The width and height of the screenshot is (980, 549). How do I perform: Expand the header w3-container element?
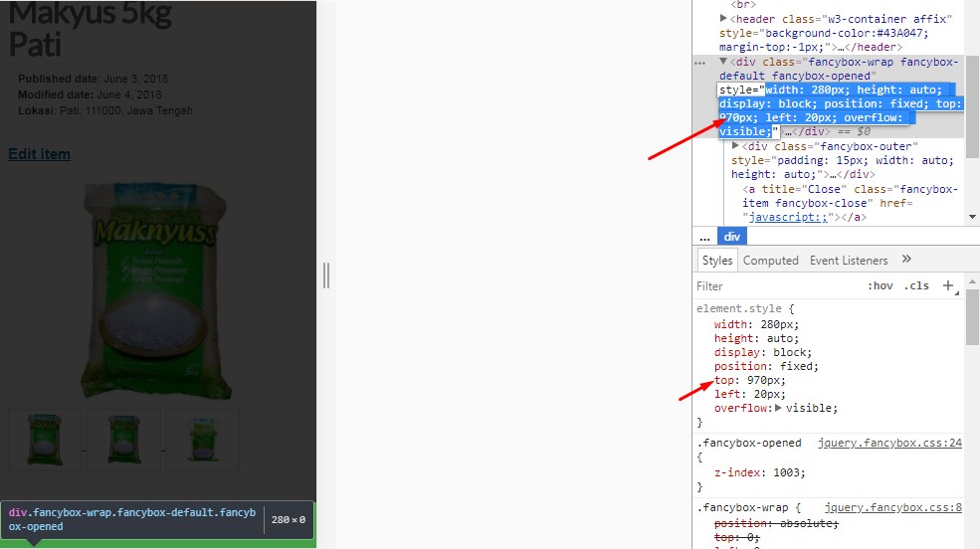click(x=723, y=19)
